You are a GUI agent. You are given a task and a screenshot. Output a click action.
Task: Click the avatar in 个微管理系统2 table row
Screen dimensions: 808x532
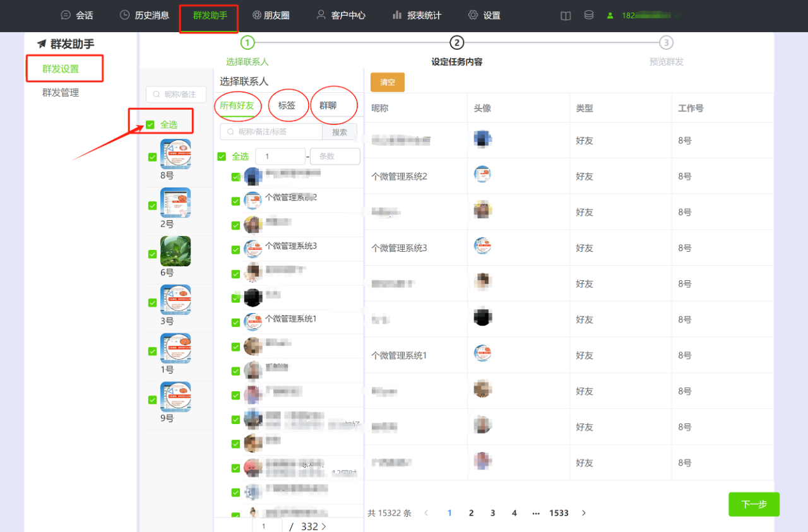tap(482, 175)
